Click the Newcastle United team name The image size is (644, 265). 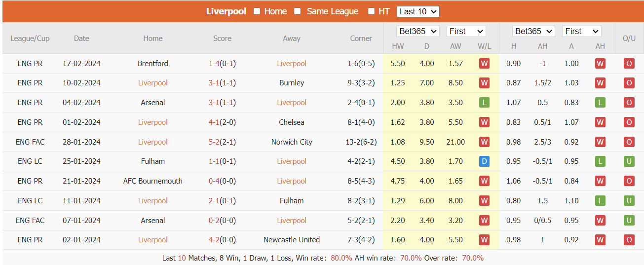(292, 240)
